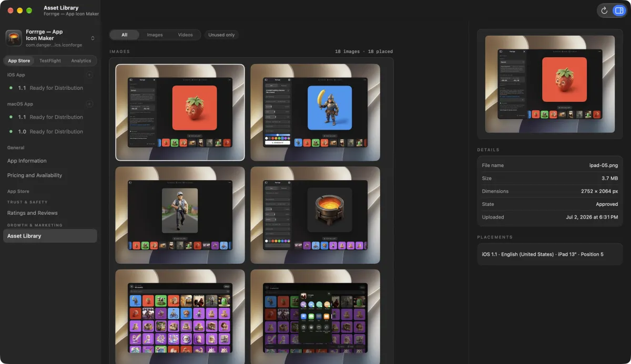This screenshot has width=631, height=364.
Task: Switch to the TestFlight tab
Action: tap(50, 61)
